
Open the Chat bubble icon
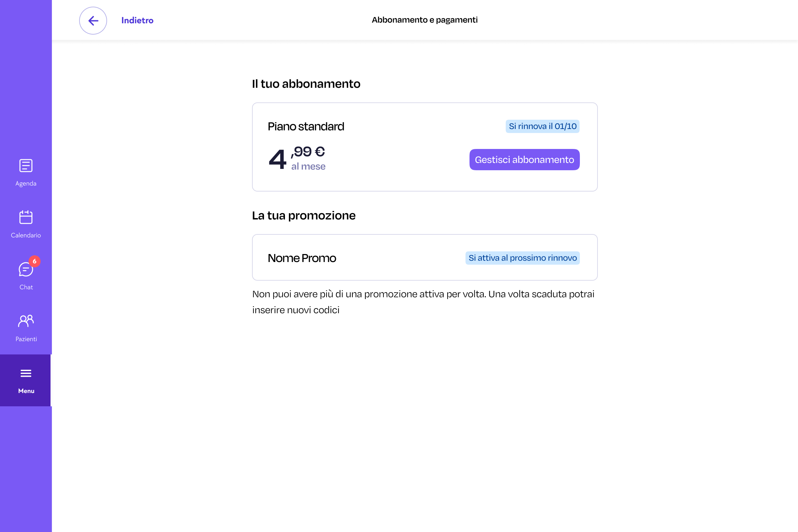[25, 270]
